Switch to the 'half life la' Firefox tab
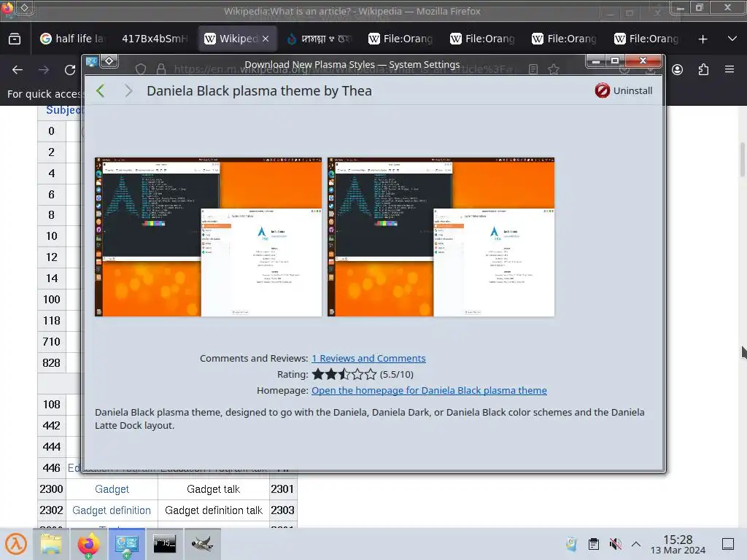Image resolution: width=747 pixels, height=560 pixels. coord(72,39)
